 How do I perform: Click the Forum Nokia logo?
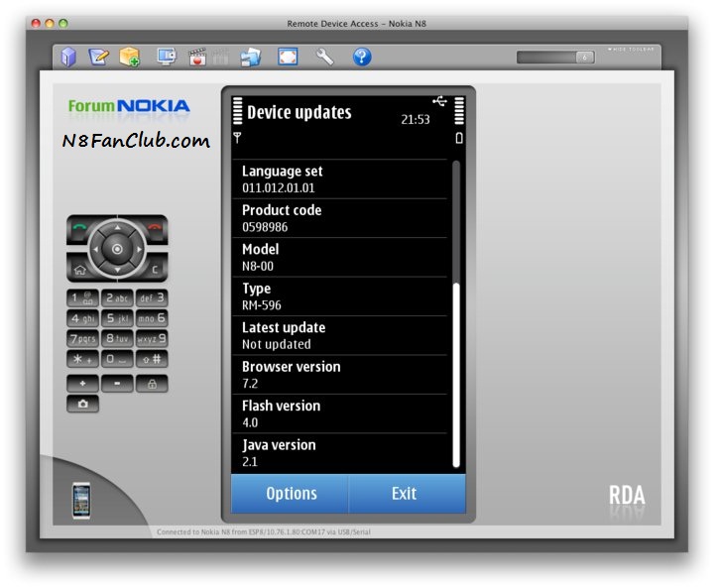pos(129,106)
